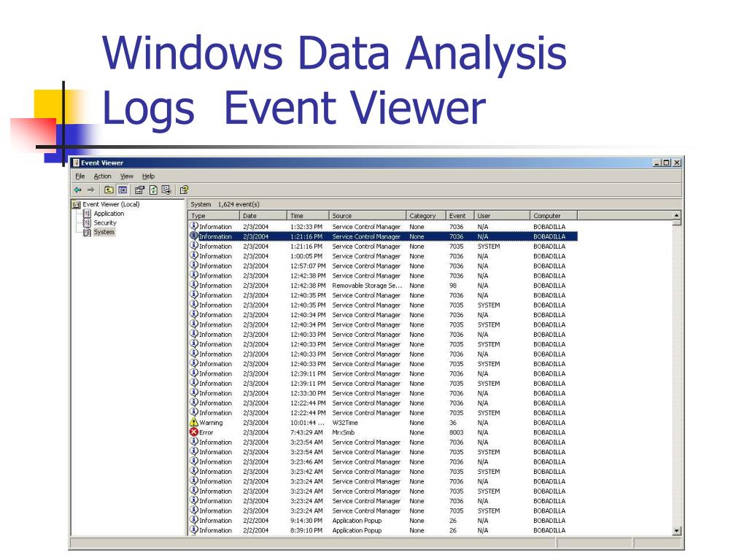The height and width of the screenshot is (560, 747).
Task: Click the 3:23:42 AM time cell
Action: point(306,472)
